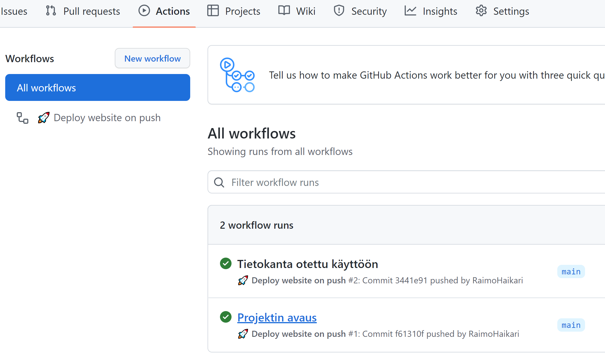Image resolution: width=605 pixels, height=364 pixels.
Task: Click the 'Workflows' sidebar heading
Action: (x=29, y=59)
